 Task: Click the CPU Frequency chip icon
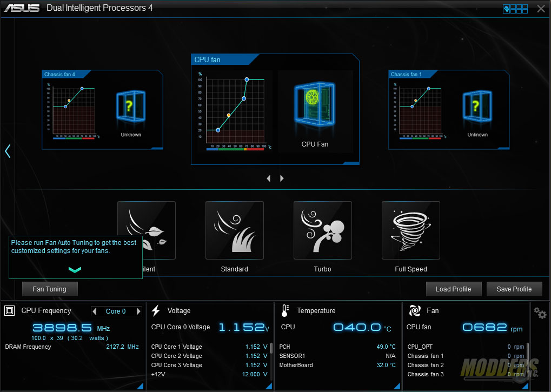point(10,310)
